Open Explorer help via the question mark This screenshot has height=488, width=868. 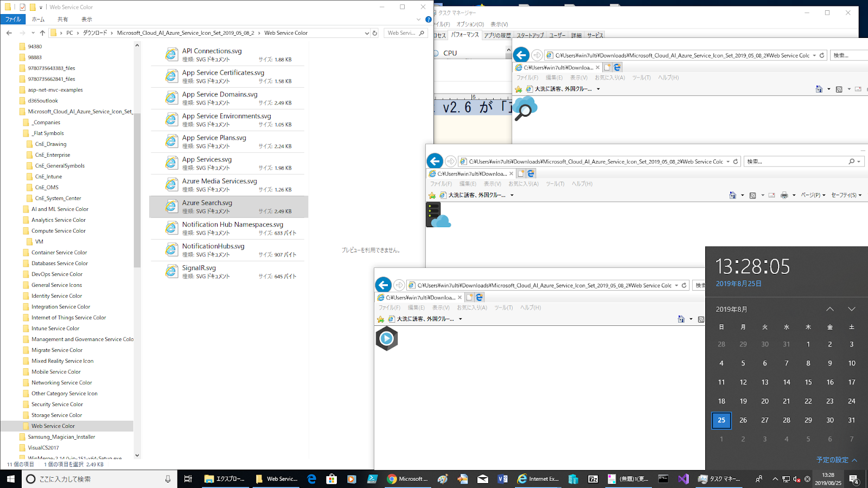click(x=429, y=20)
